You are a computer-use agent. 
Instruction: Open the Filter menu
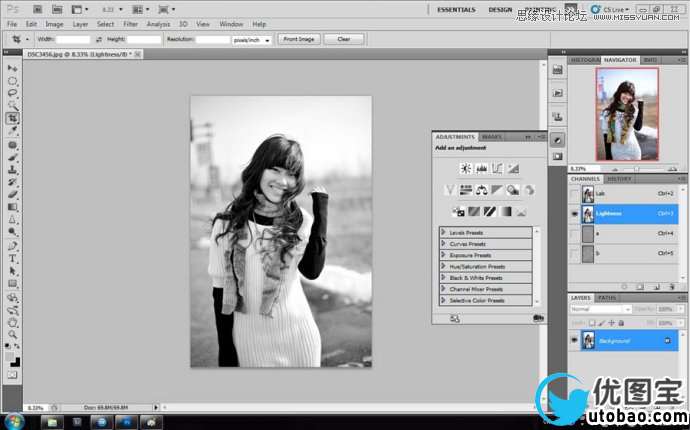[130, 24]
